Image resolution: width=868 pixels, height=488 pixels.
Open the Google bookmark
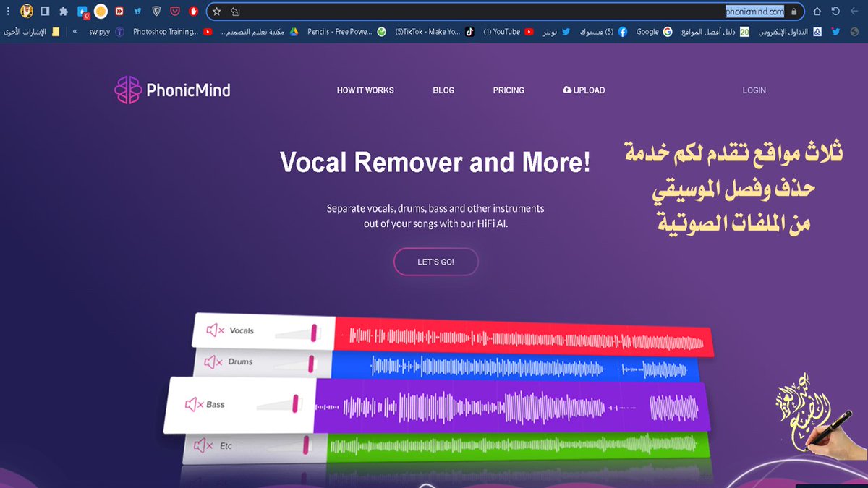654,32
